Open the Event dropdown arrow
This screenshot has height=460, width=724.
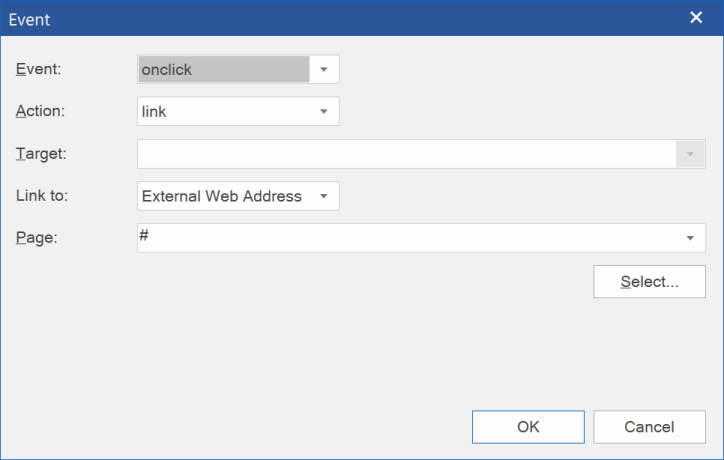(324, 69)
